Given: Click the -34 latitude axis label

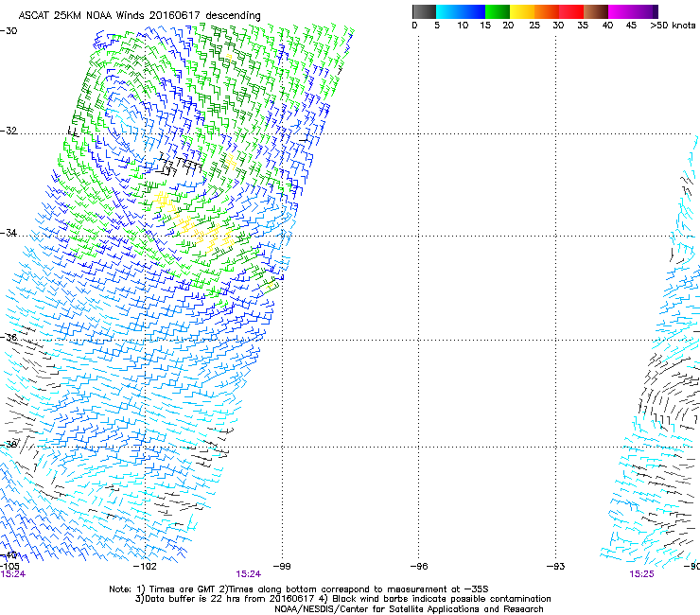Looking at the screenshot, I should (x=9, y=233).
